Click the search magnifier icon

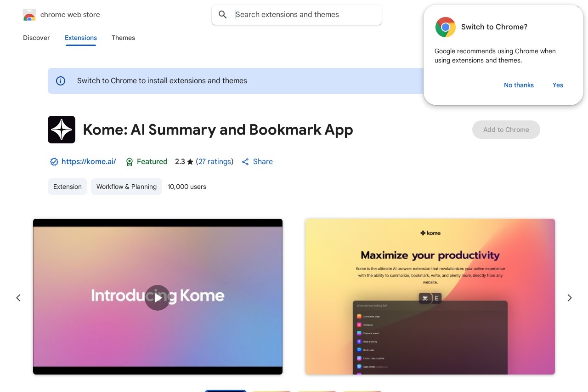click(223, 15)
